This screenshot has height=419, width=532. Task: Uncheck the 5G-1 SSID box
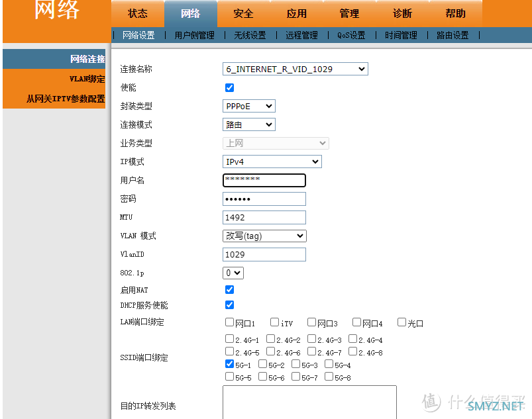(x=229, y=364)
